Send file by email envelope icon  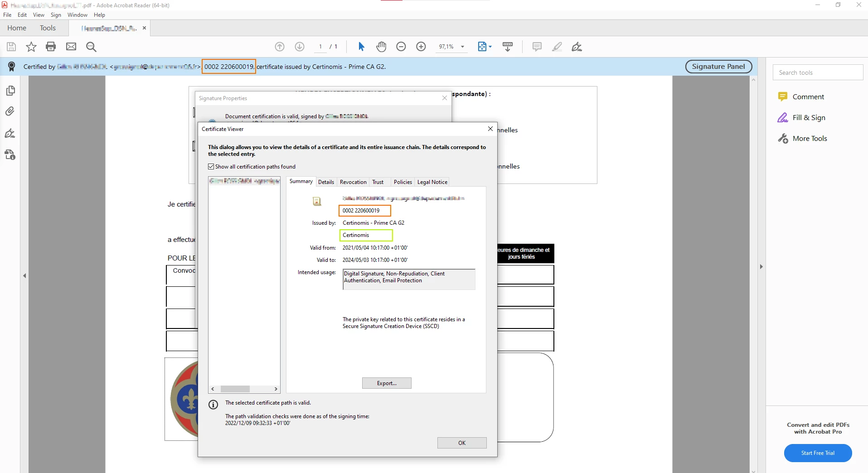(x=71, y=47)
